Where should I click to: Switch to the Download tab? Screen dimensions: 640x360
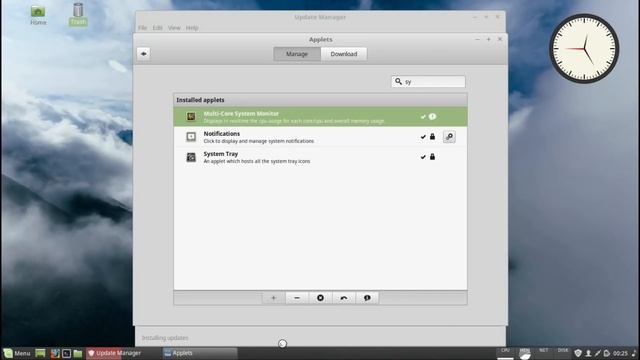(x=344, y=54)
